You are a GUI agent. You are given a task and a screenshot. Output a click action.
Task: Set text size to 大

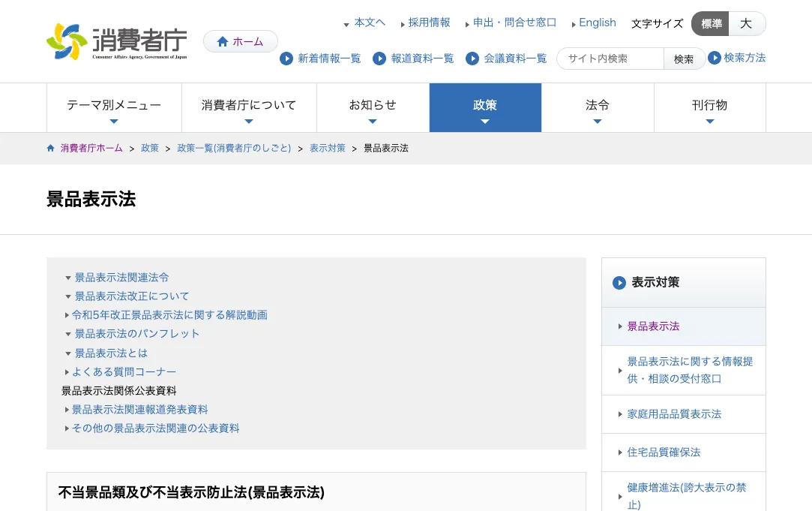746,24
